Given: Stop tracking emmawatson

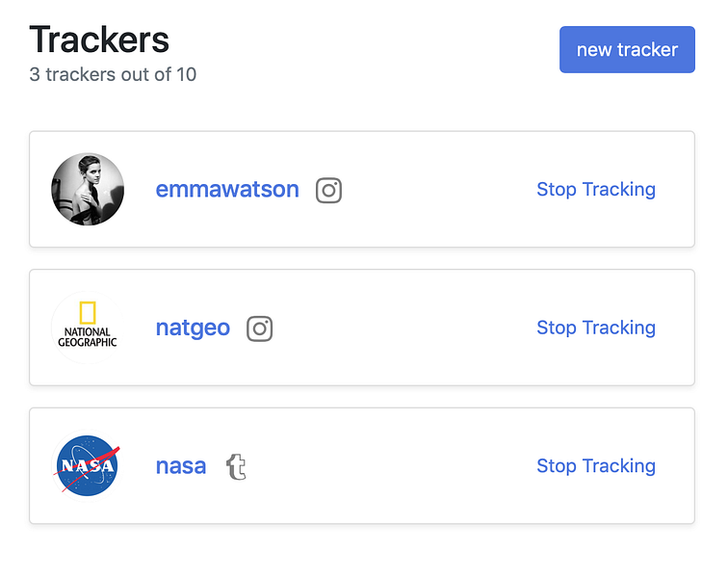Looking at the screenshot, I should (595, 190).
